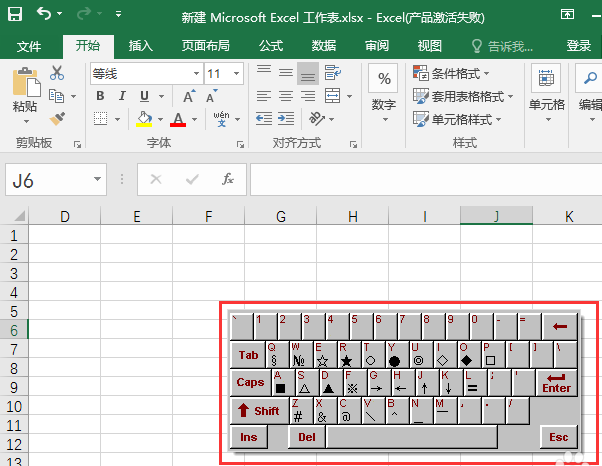Click the Format Painter brush icon
This screenshot has width=602, height=466.
pos(56,118)
